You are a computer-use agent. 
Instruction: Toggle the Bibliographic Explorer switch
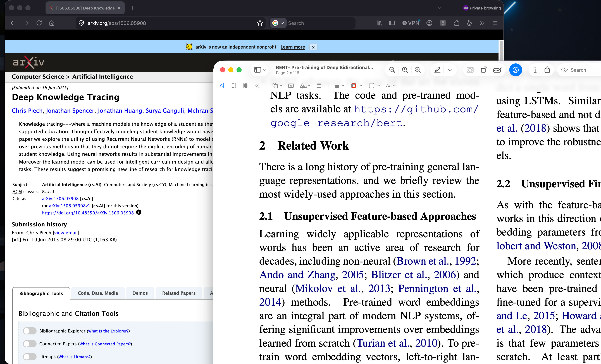[x=30, y=331]
